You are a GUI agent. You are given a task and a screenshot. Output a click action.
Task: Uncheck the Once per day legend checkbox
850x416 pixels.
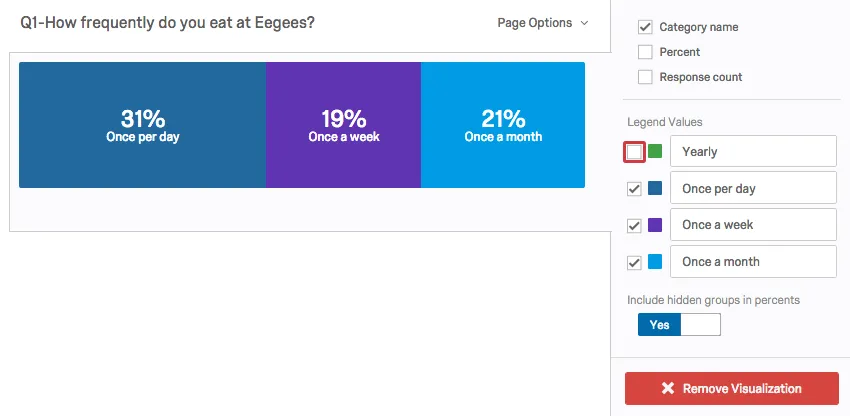[634, 189]
